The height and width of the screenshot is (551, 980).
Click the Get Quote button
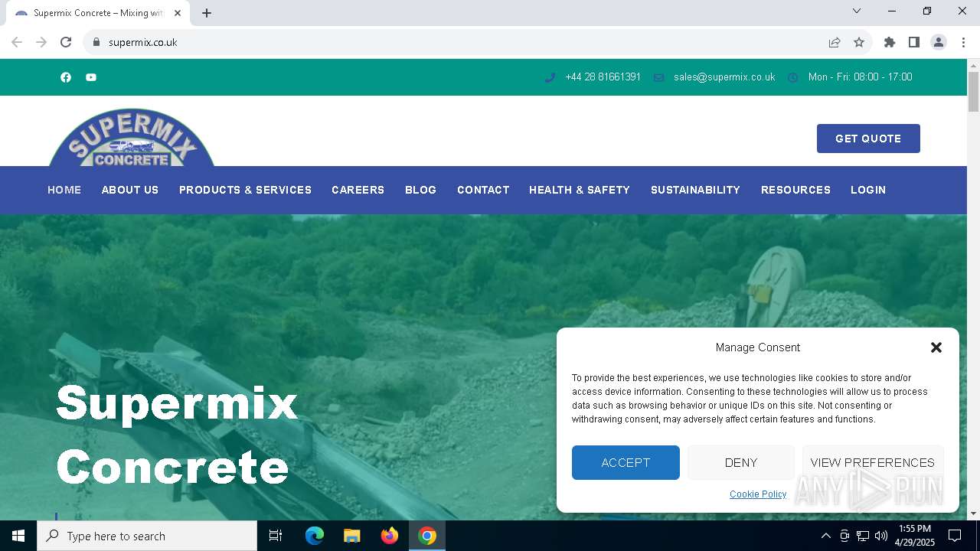868,139
